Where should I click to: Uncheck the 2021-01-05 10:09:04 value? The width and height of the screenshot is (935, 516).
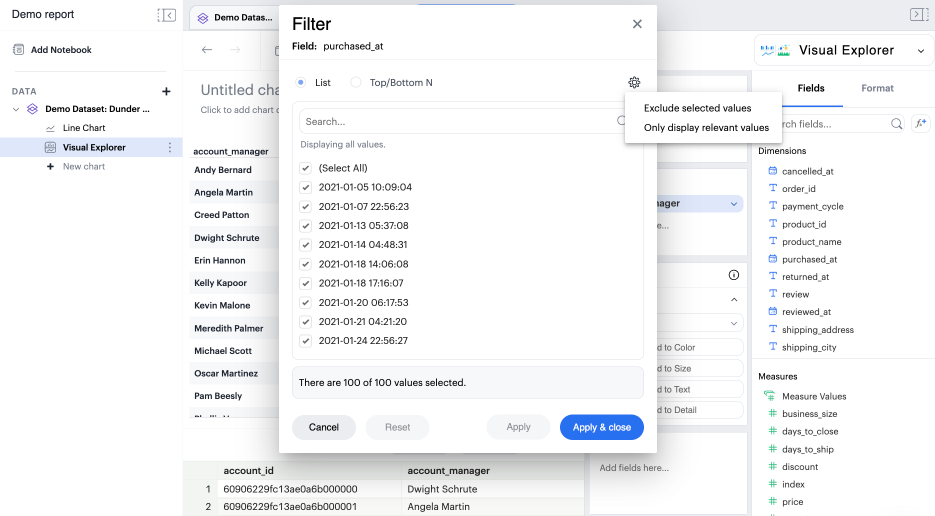306,187
